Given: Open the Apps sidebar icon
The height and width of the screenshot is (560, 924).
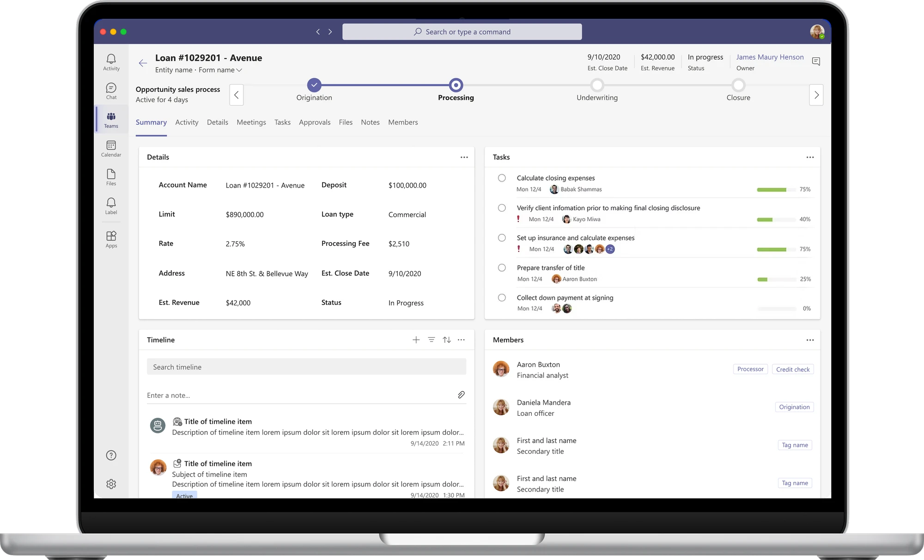Looking at the screenshot, I should (111, 239).
